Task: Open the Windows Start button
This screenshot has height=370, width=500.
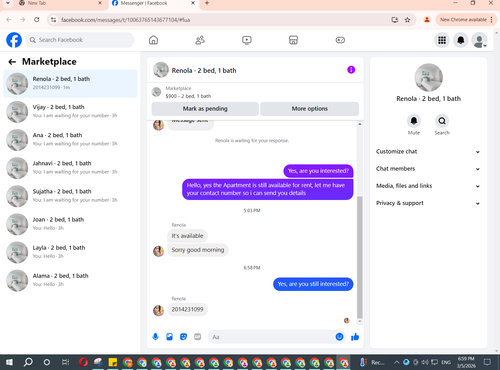Action: [9, 362]
